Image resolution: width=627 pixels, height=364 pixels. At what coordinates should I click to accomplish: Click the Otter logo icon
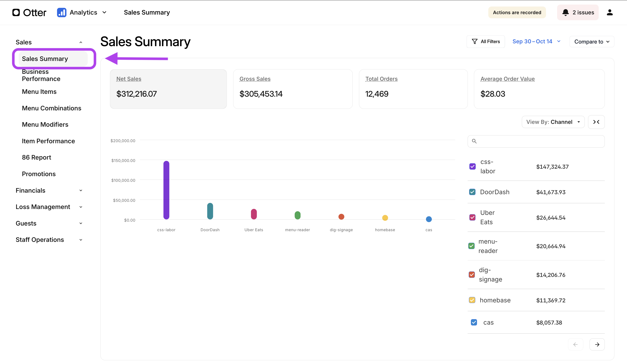[x=16, y=12]
